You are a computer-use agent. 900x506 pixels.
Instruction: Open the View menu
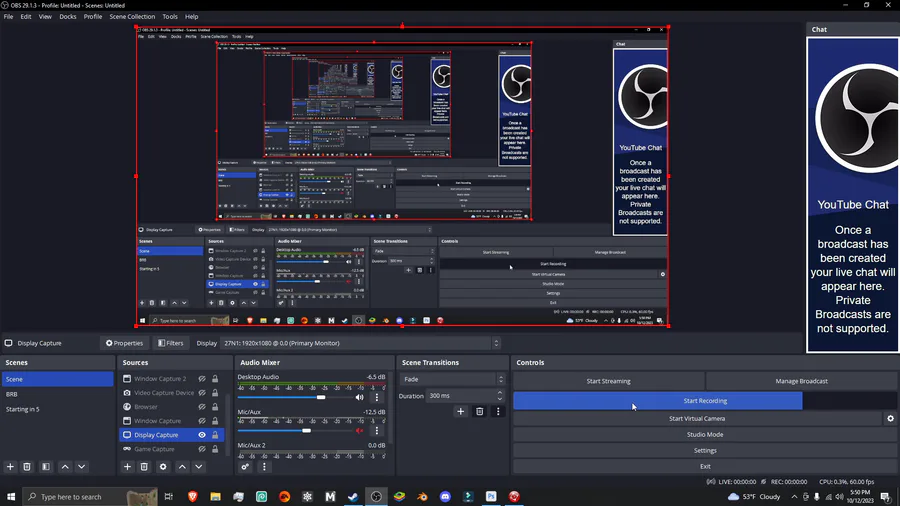[45, 17]
